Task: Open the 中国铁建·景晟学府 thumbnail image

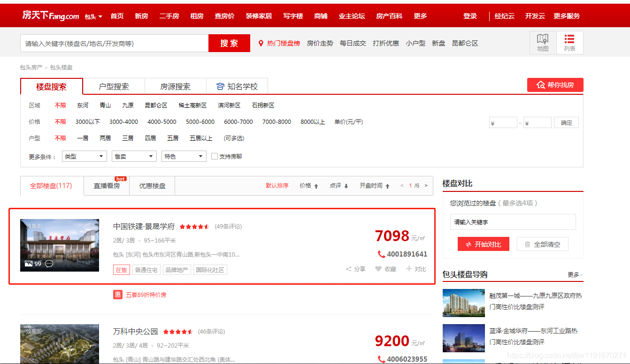Action: click(60, 245)
